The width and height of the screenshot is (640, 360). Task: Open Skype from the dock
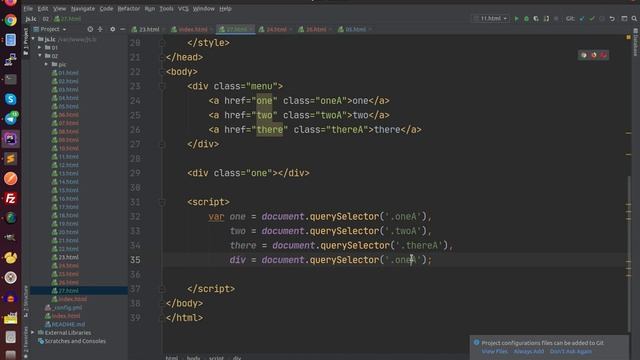[x=11, y=99]
